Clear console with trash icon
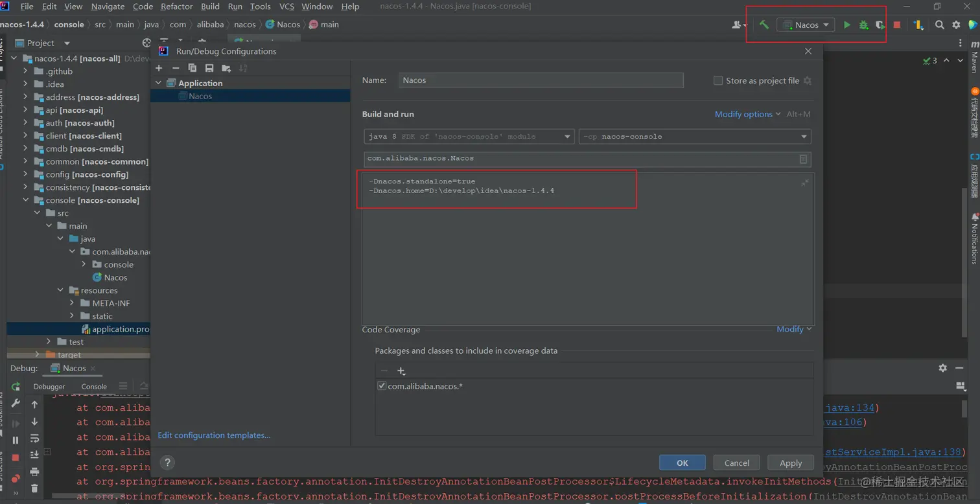Image resolution: width=980 pixels, height=504 pixels. [35, 488]
